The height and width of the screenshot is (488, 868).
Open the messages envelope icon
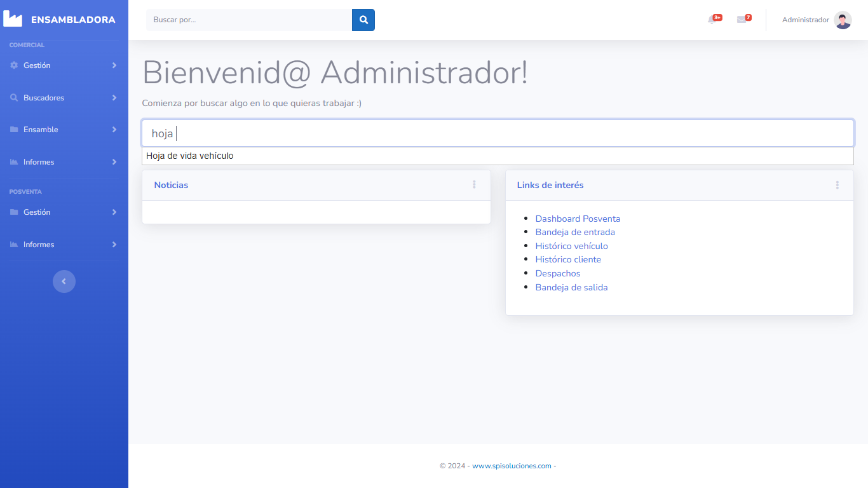[x=741, y=20]
